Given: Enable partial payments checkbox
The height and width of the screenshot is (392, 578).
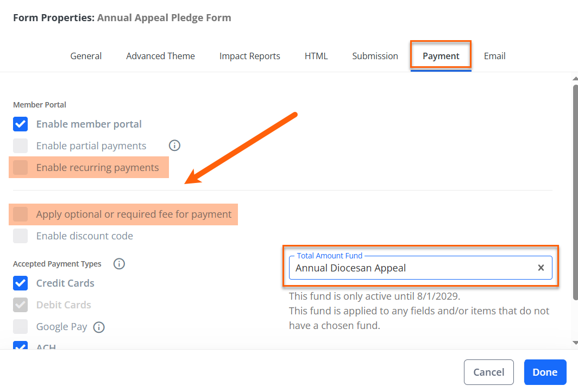Looking at the screenshot, I should click(x=20, y=146).
